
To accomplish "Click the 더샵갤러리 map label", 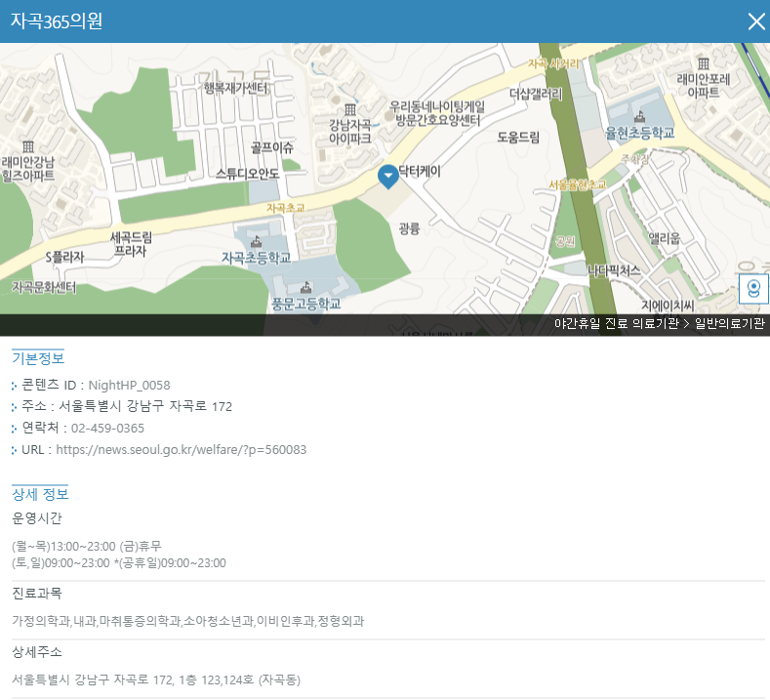I will click(535, 94).
